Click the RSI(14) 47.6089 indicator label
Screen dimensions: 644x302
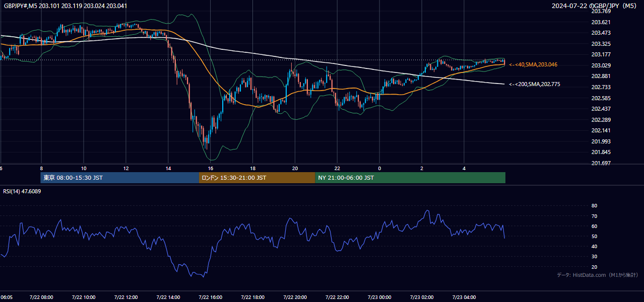22,191
